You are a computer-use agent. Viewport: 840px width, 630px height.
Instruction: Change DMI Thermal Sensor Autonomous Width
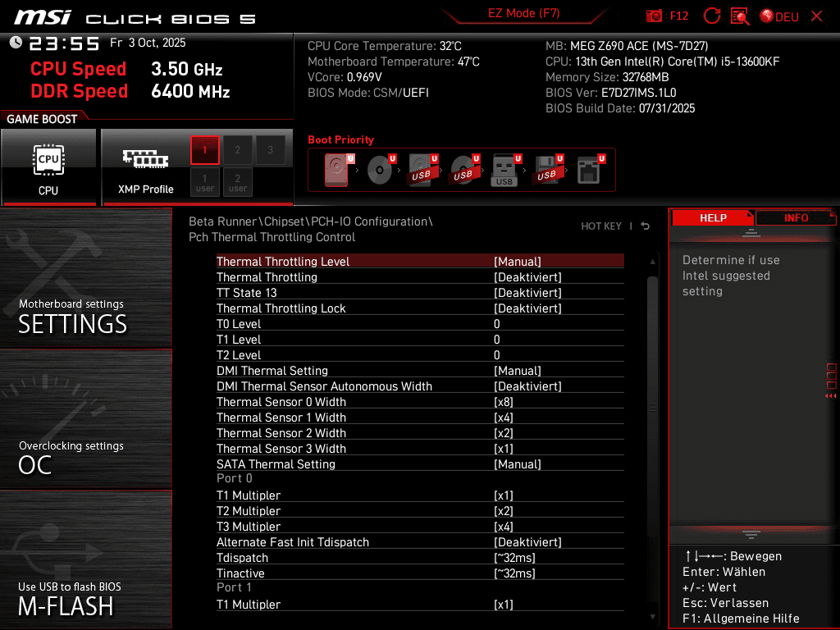point(420,386)
